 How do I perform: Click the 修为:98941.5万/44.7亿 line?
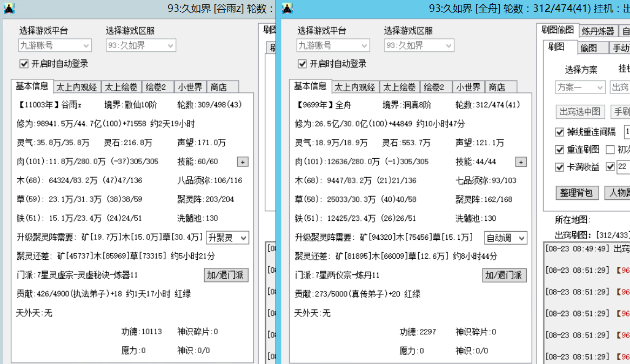105,124
